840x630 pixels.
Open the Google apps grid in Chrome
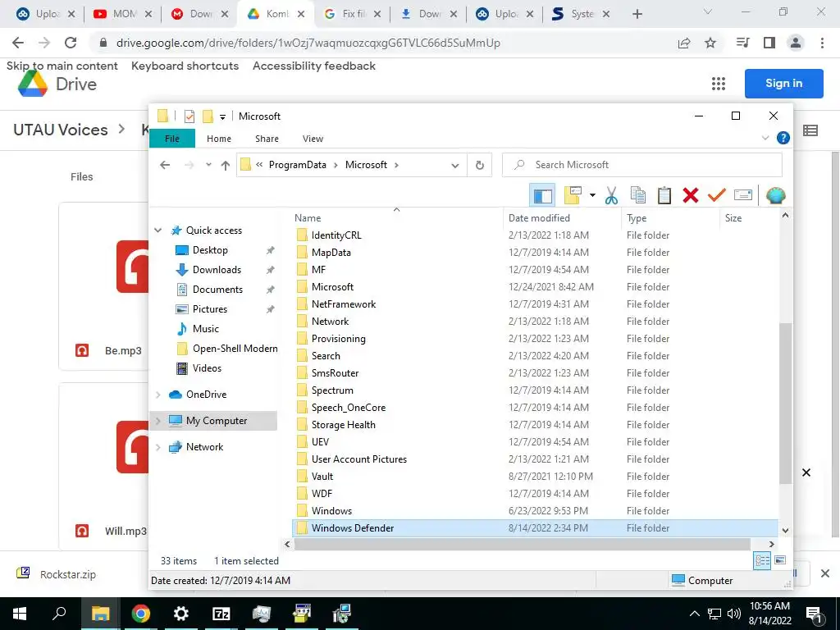click(719, 84)
